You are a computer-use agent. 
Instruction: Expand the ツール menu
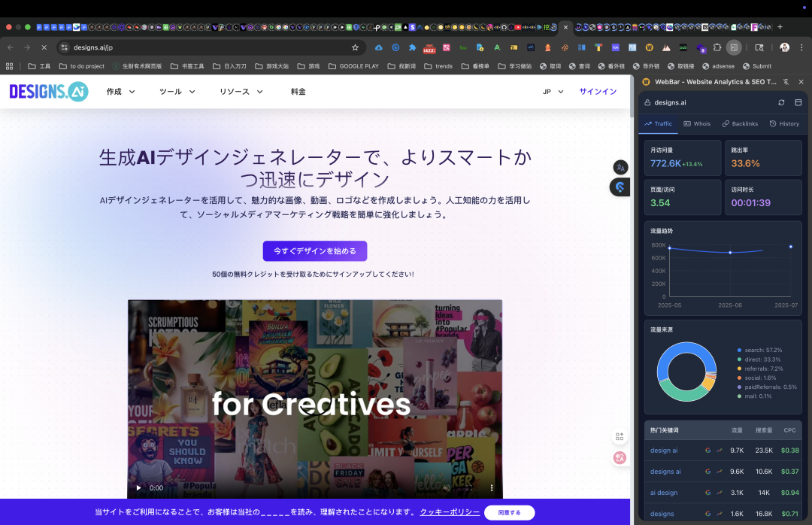177,92
